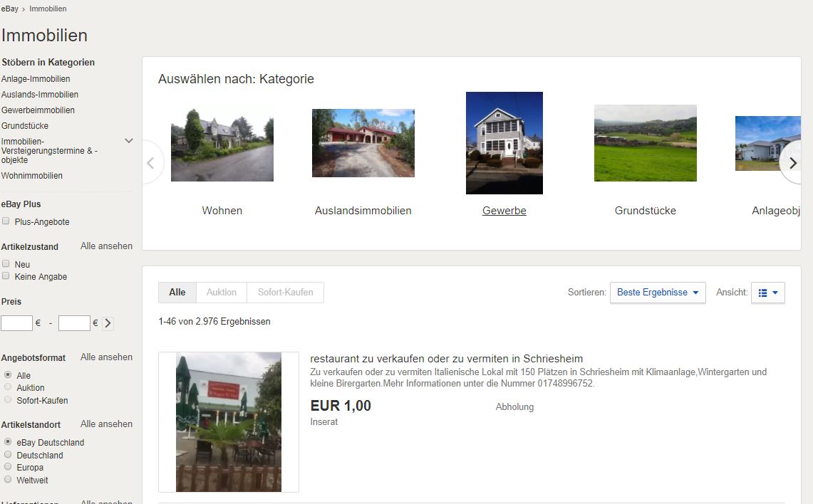
Task: Open Gewerbeimmobilien category link
Action: 38,110
